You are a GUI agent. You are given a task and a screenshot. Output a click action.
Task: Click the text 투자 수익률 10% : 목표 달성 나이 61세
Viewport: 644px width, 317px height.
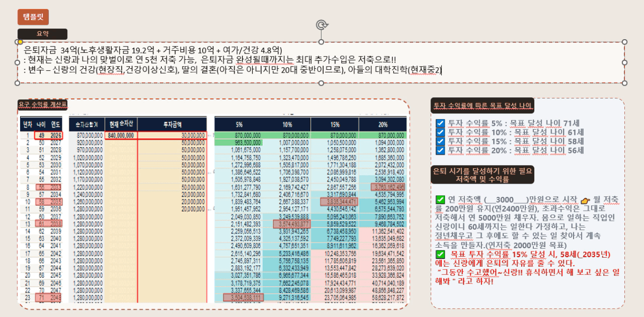tap(515, 132)
